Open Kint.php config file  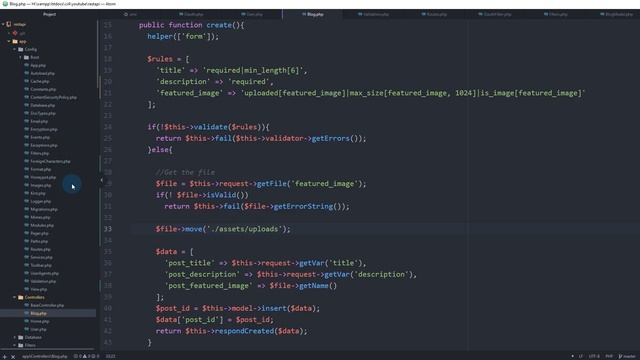(38, 193)
